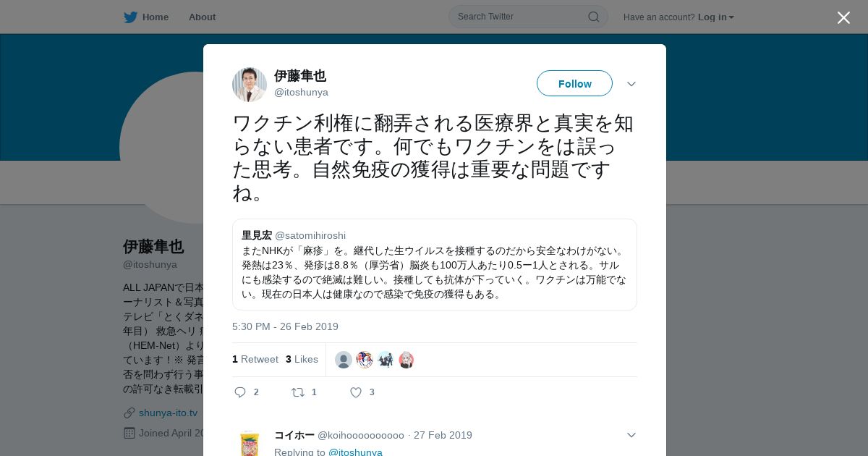Click the Twitter bird Home icon
The width and height of the screenshot is (868, 456).
(130, 17)
